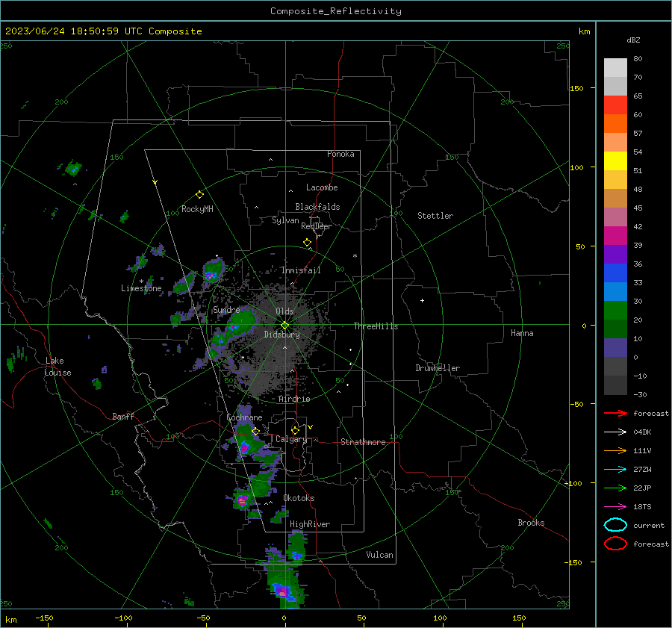Click the cyan current ellipse legend icon
Screen dimensions: 672x628
[615, 525]
